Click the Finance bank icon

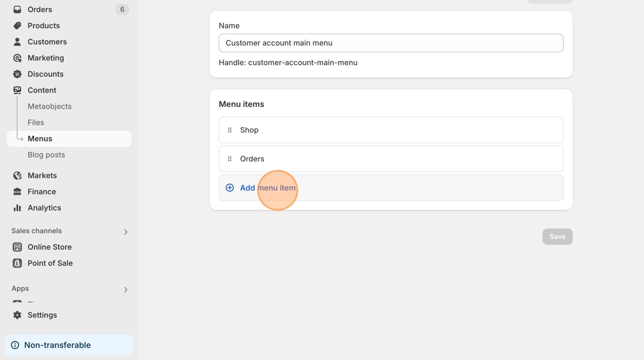click(17, 192)
